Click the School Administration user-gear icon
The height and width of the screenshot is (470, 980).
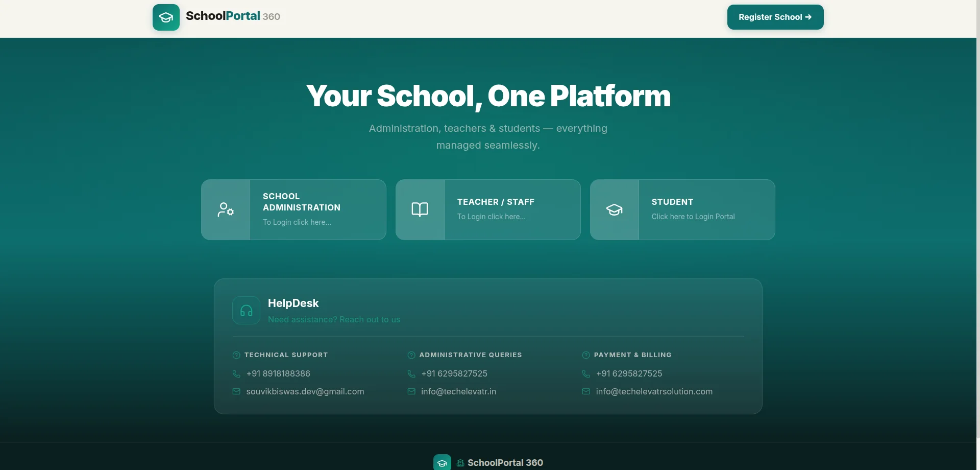point(226,209)
